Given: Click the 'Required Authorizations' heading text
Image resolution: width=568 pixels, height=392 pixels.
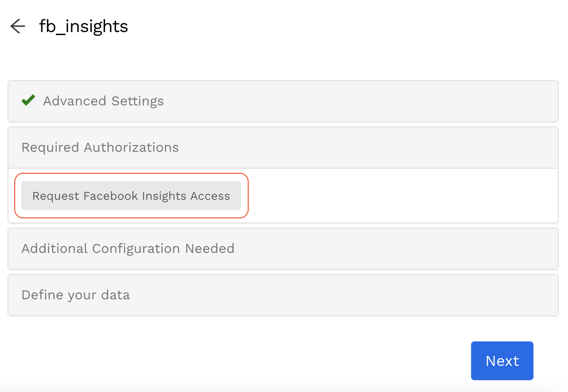Looking at the screenshot, I should (100, 148).
